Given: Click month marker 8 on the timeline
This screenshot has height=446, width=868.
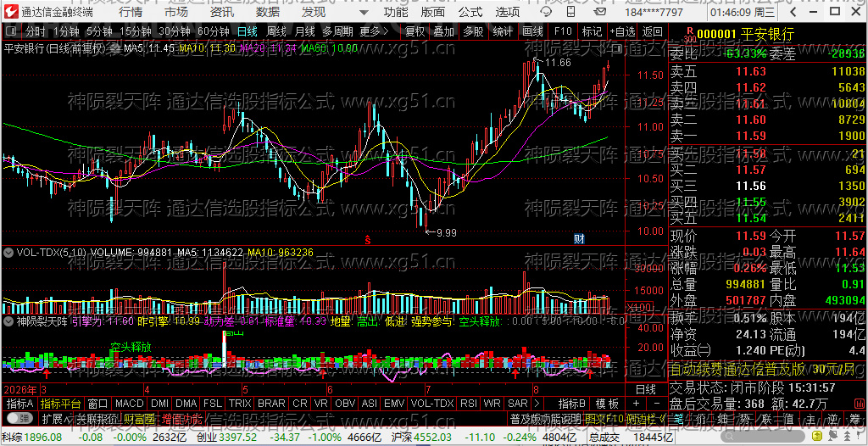Looking at the screenshot, I should tap(536, 388).
